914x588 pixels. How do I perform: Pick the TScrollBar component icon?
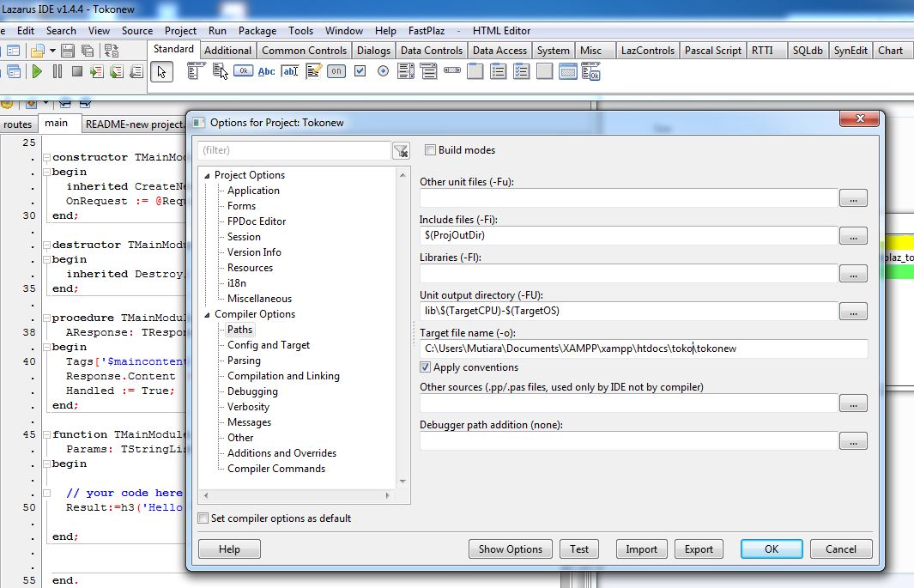451,70
